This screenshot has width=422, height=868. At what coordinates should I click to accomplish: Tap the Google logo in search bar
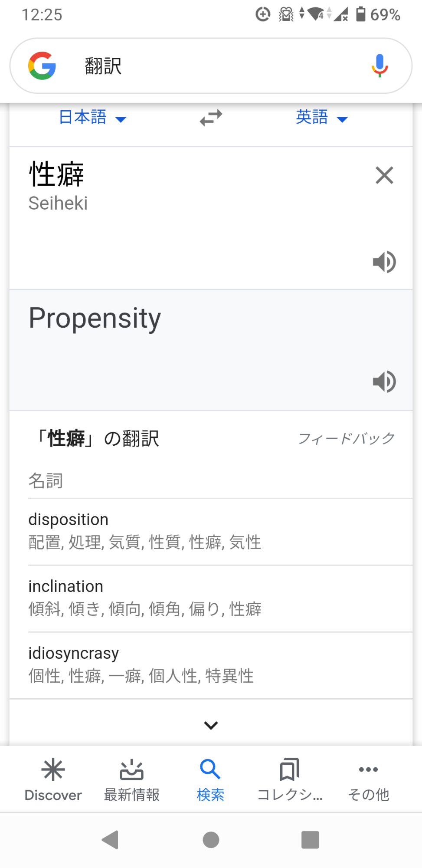point(42,66)
